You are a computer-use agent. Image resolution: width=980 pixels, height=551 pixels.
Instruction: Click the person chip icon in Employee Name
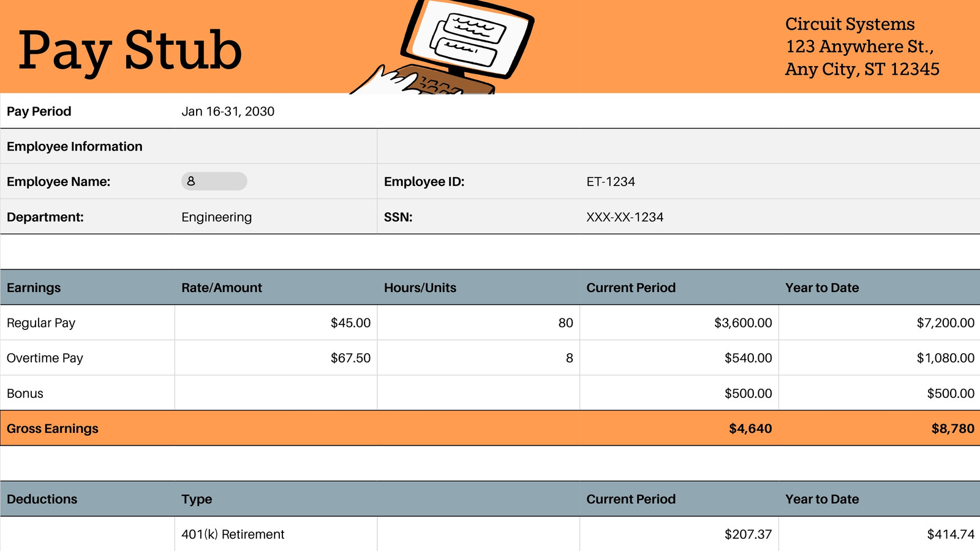click(x=191, y=181)
